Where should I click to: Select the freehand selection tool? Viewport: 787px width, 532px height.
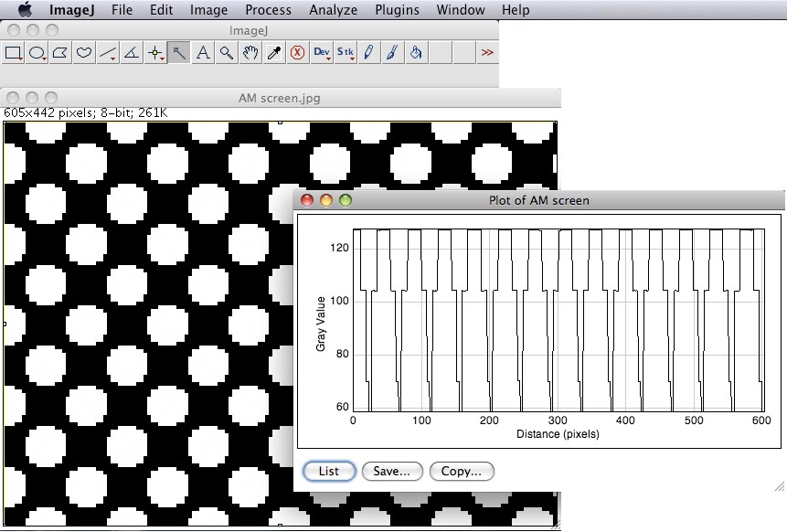84,52
